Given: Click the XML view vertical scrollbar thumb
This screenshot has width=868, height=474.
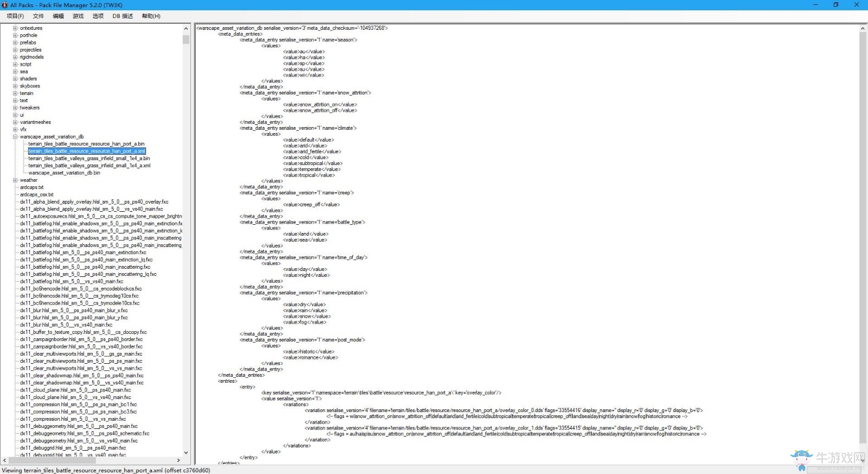Looking at the screenshot, I should coord(863,237).
